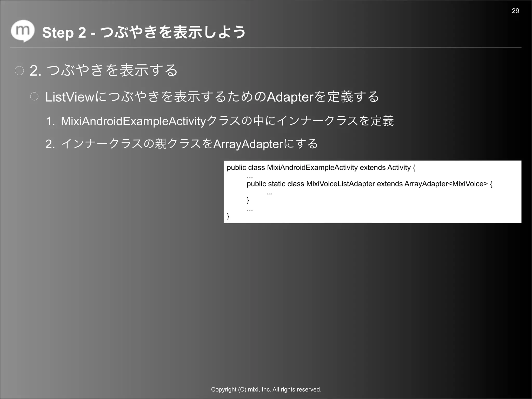Click the slide title 'Step 2 - つぶやきを表示しよう'

[x=144, y=32]
